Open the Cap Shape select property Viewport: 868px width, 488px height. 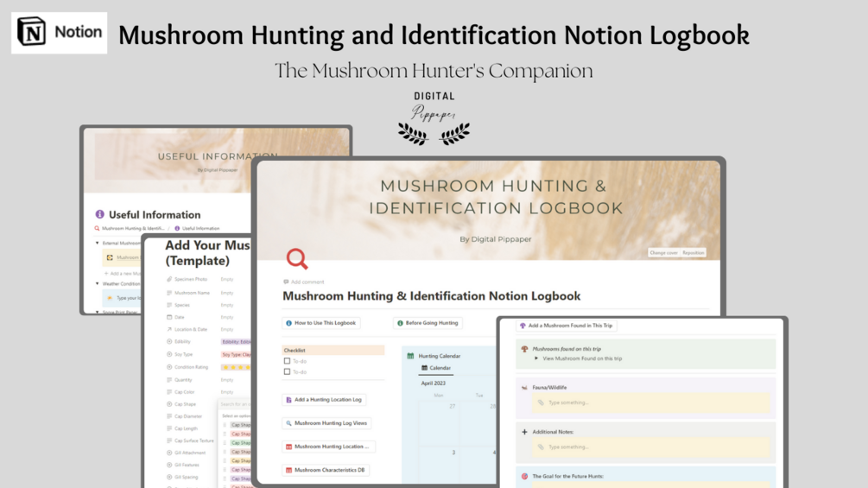coord(181,404)
